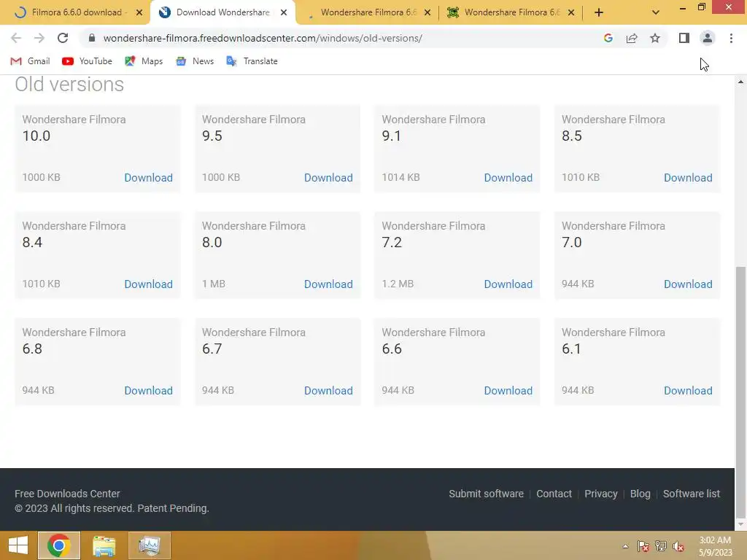Viewport: 747px width, 560px height.
Task: Open the Software list footer link
Action: pos(692,494)
